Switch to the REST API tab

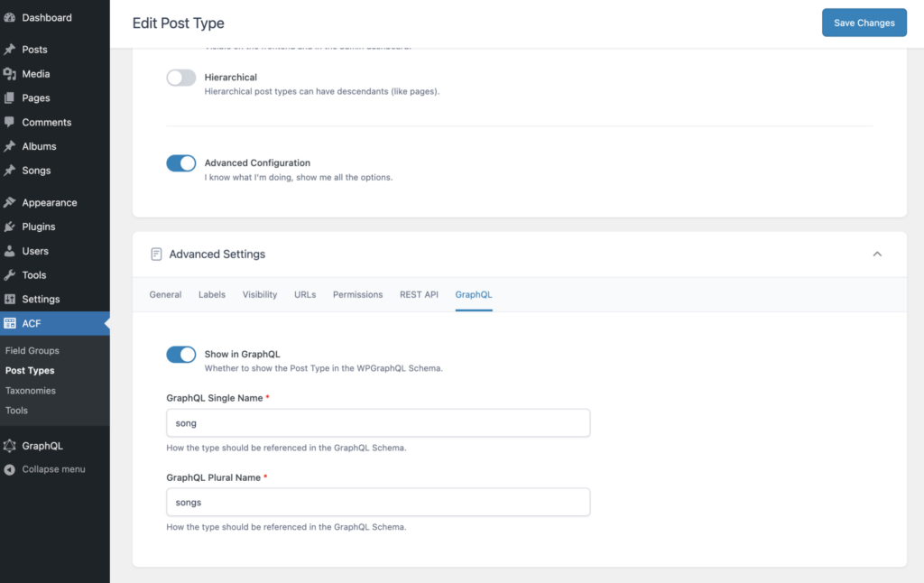point(419,294)
